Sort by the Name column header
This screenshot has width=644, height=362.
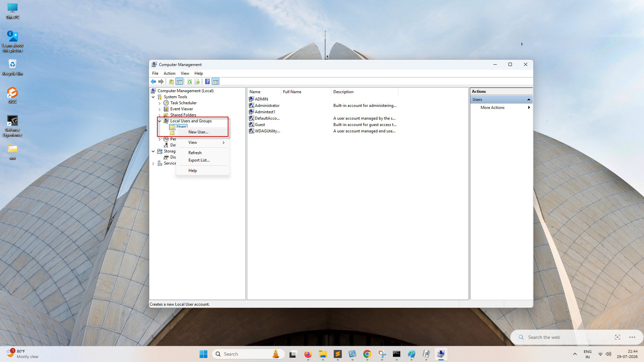(x=264, y=92)
